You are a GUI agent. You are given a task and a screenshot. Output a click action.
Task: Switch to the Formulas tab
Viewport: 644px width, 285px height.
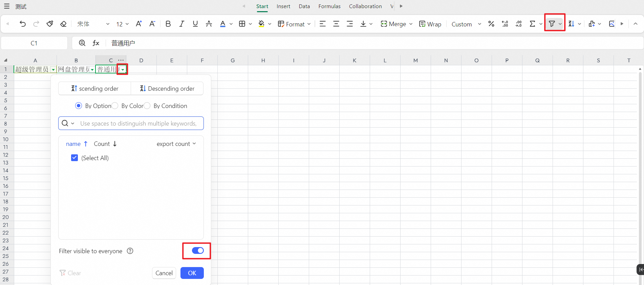coord(329,6)
